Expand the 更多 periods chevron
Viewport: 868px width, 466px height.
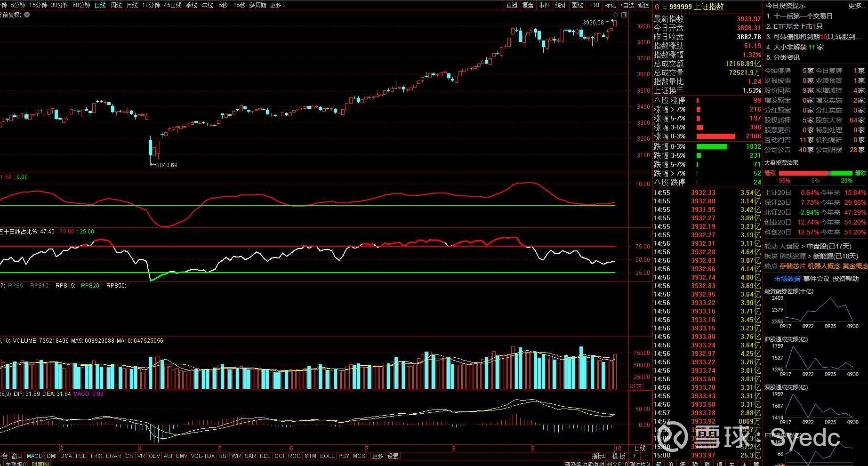pos(278,5)
